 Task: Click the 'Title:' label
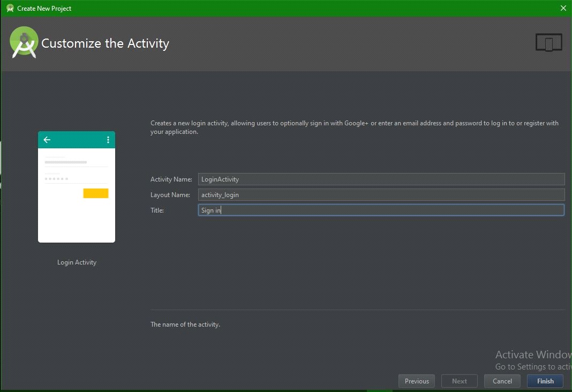(157, 210)
